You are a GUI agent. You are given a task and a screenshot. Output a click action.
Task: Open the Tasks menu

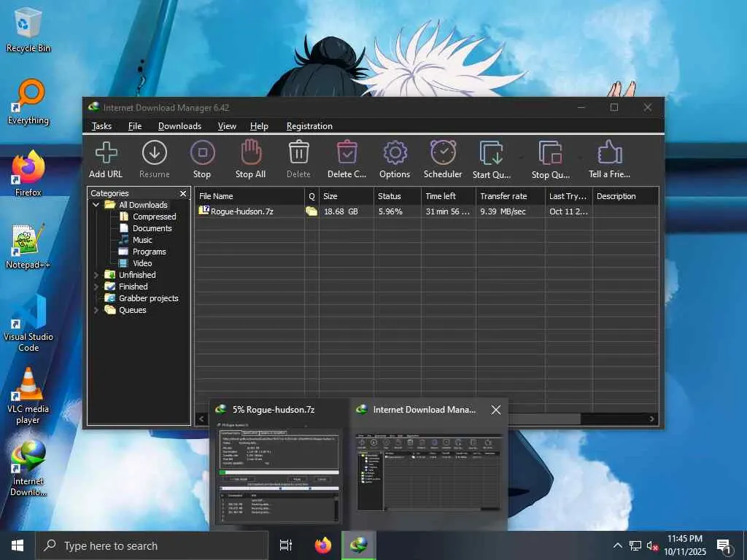point(101,125)
